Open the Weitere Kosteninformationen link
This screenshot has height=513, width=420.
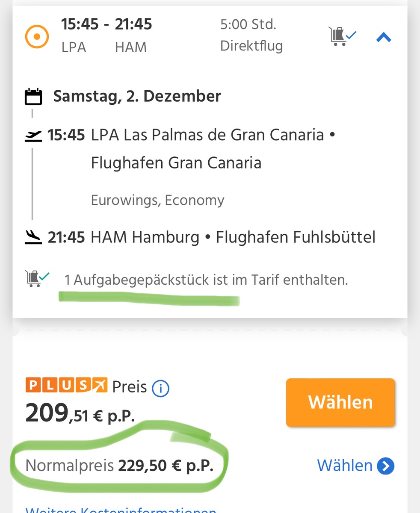121,510
